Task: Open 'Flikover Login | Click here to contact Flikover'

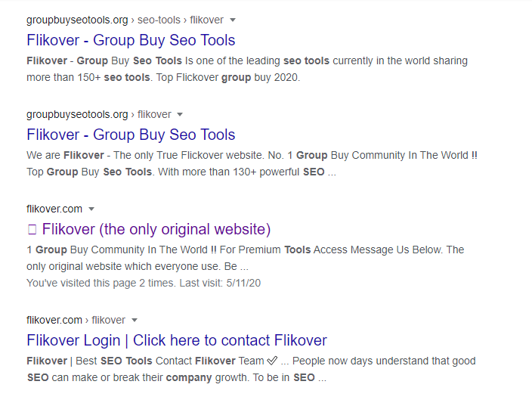Action: (x=177, y=340)
